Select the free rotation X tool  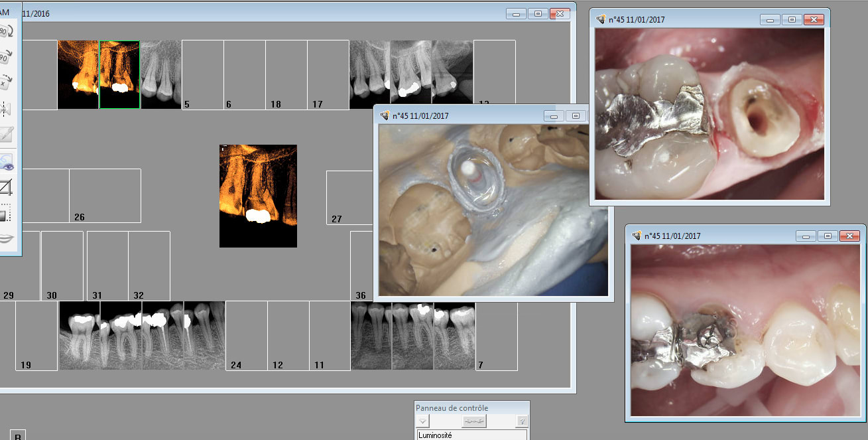point(5,82)
